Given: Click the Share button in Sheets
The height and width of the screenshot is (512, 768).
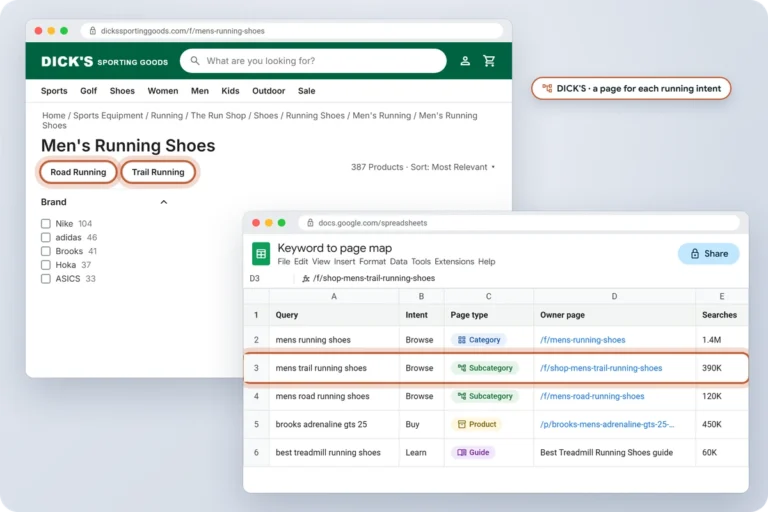Looking at the screenshot, I should tap(709, 254).
